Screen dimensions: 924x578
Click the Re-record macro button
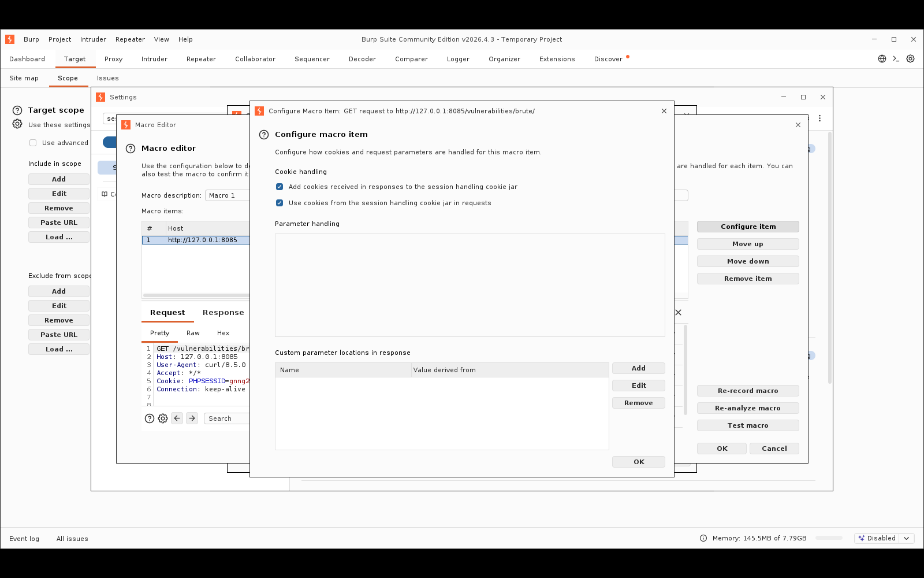[748, 391]
